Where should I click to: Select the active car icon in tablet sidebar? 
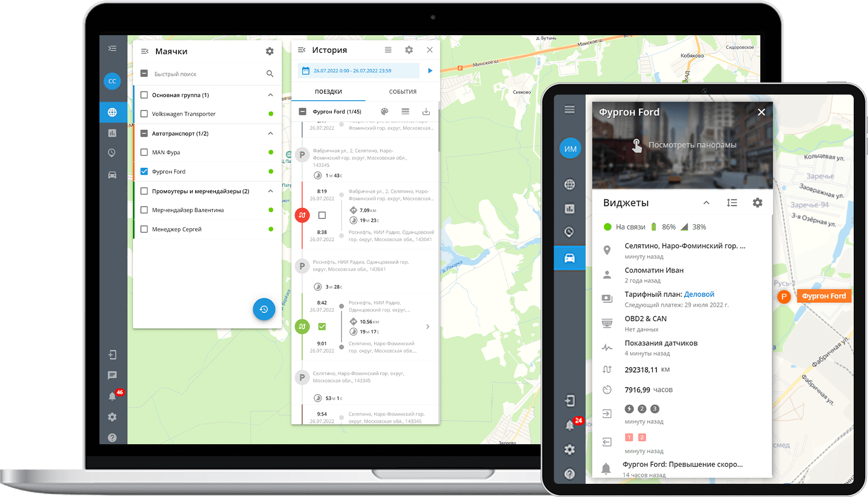[x=570, y=258]
